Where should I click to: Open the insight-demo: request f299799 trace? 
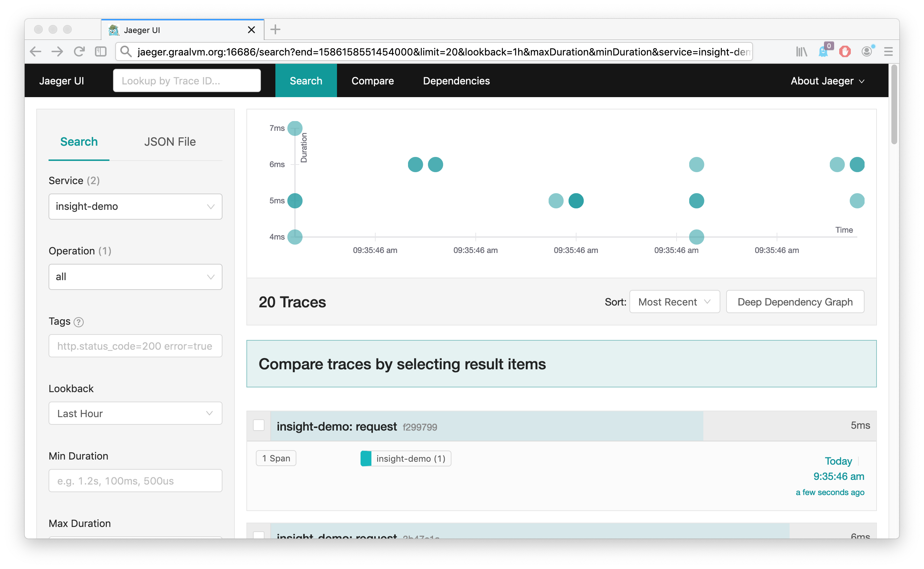[x=337, y=426]
